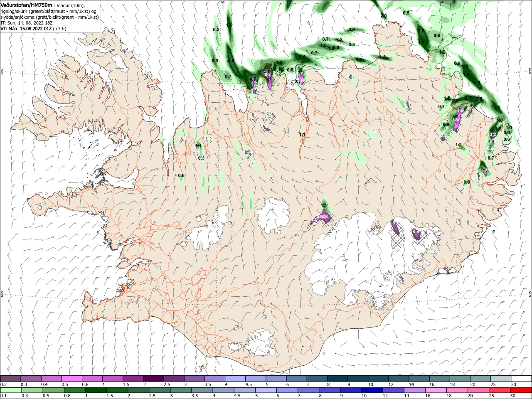Pick the dark blue 10 swatch in rain legend
Image resolution: width=532 pixels, height=399 pixels.
click(371, 390)
